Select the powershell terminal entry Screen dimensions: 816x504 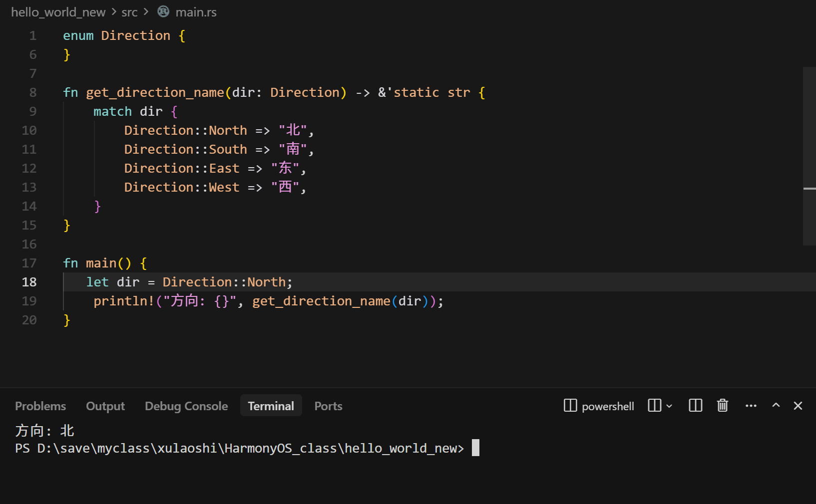click(x=599, y=406)
